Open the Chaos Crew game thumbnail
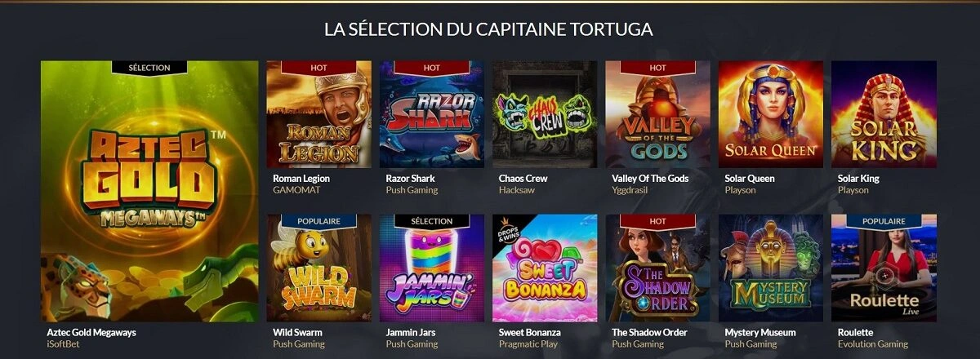 [x=545, y=114]
